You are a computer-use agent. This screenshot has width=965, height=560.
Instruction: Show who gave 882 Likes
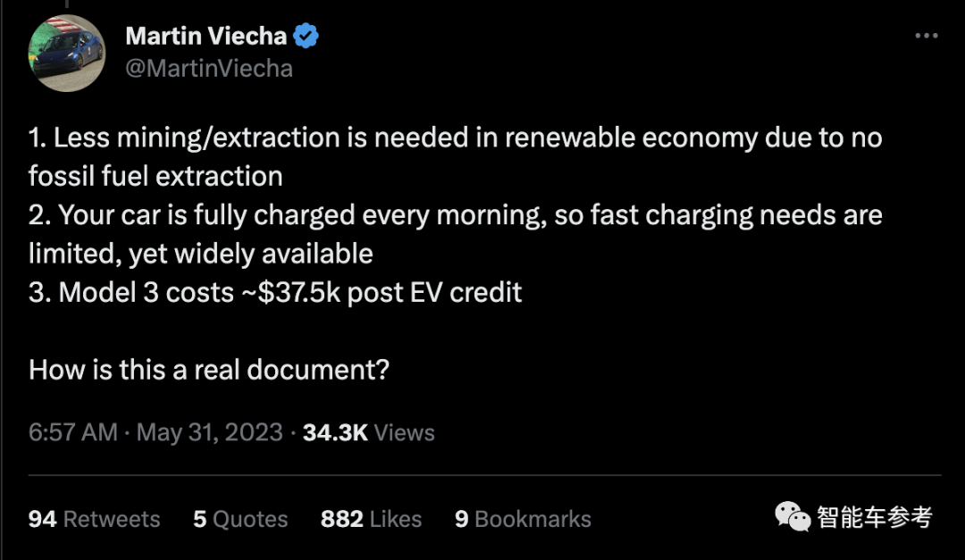click(x=371, y=519)
